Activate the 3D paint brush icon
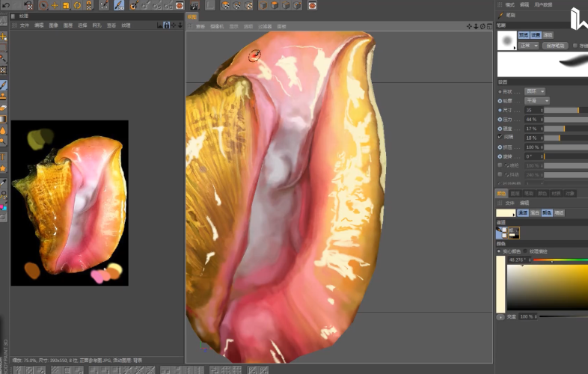Image resolution: width=588 pixels, height=374 pixels. point(119,5)
